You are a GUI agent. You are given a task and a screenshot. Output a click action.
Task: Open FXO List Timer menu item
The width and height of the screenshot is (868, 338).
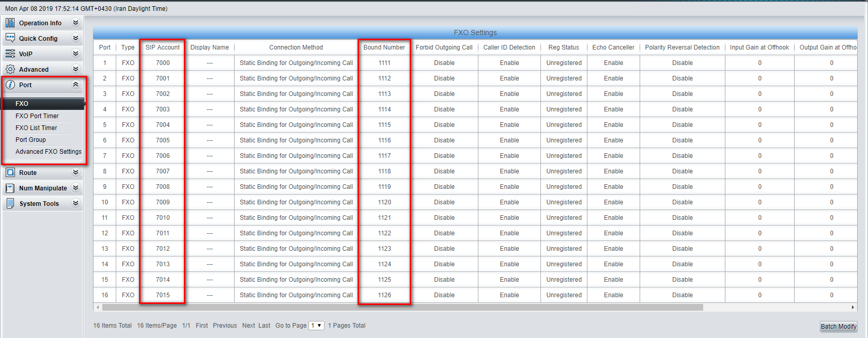(x=36, y=128)
